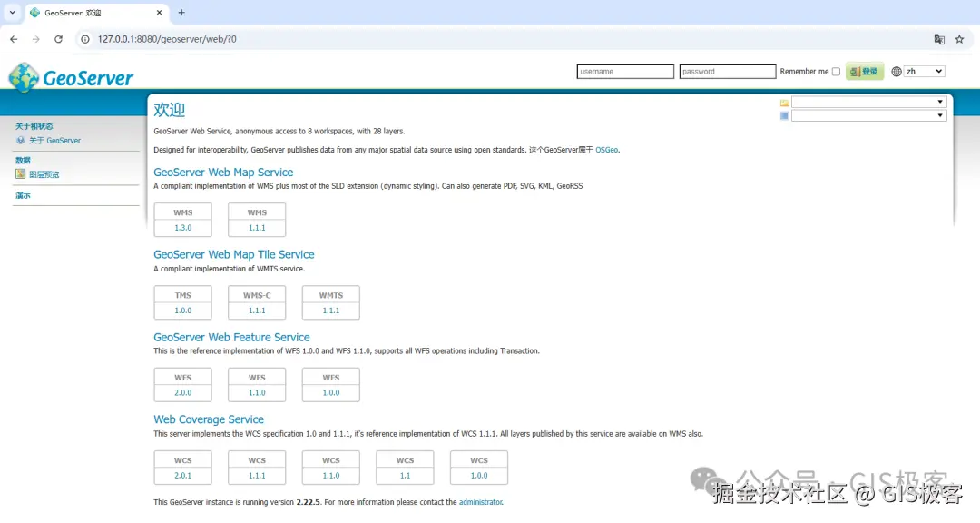This screenshot has width=980, height=523.
Task: Click the GeoServer logo
Action: tap(71, 77)
